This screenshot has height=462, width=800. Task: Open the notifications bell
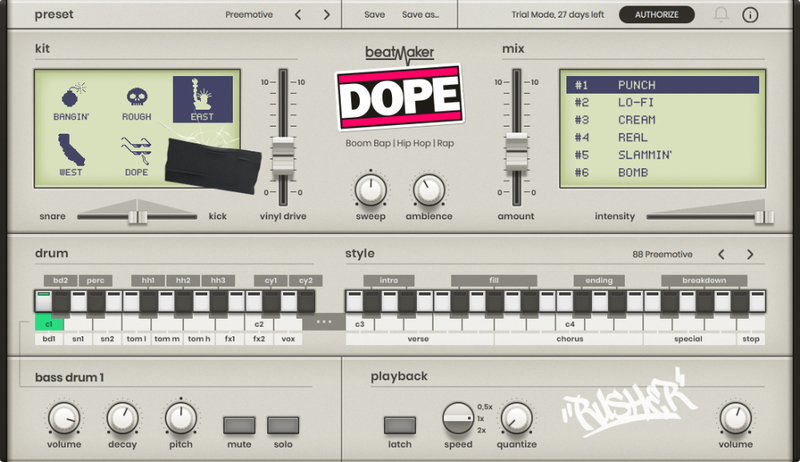(721, 15)
